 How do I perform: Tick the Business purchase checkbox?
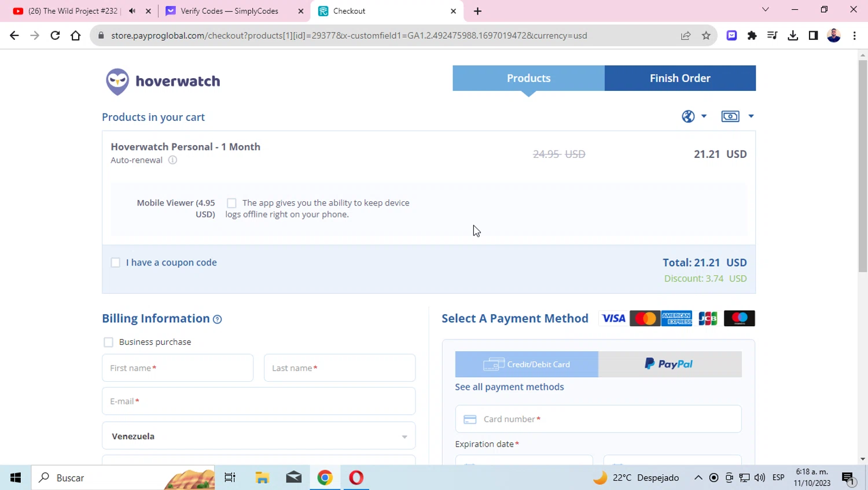click(108, 342)
